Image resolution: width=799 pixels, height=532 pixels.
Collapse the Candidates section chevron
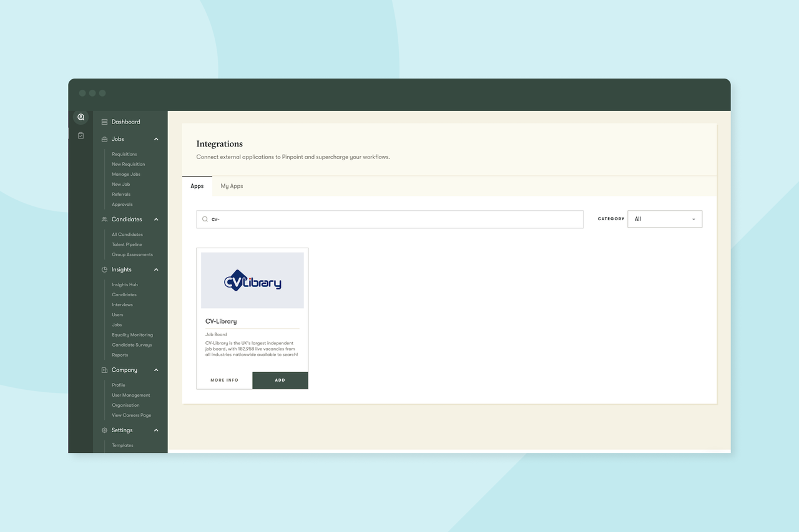coord(157,219)
